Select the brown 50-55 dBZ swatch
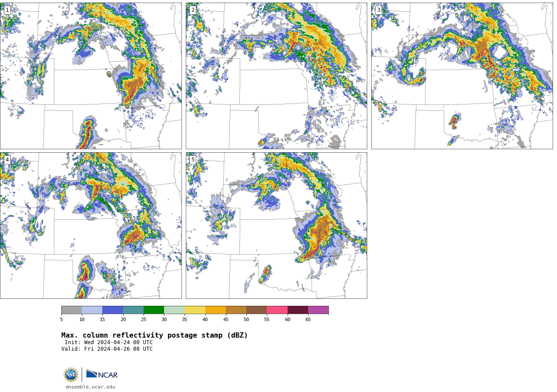The height and width of the screenshot is (392, 557). pos(257,310)
